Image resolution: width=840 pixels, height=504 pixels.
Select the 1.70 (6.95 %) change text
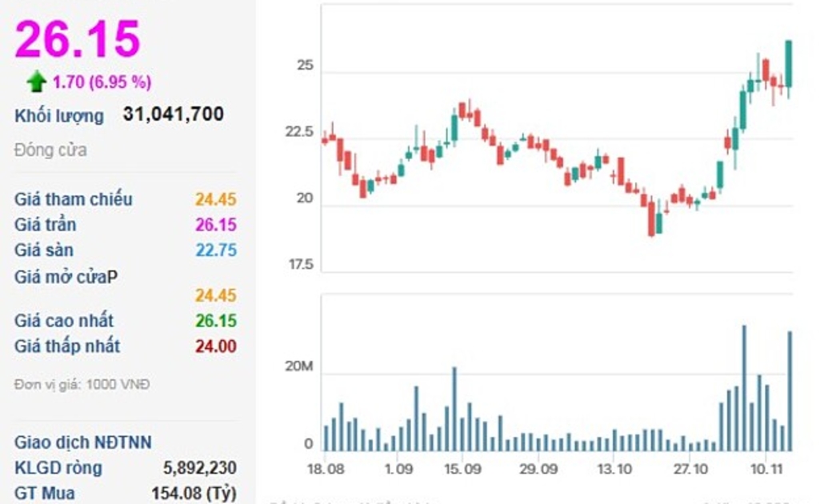click(102, 82)
